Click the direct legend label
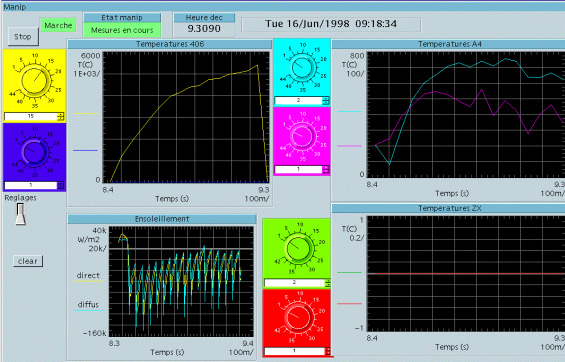565x362 pixels. coord(88,276)
